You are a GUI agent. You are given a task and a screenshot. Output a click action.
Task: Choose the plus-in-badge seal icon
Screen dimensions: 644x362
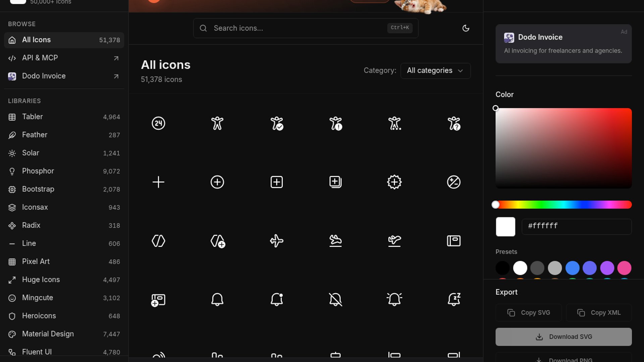[394, 182]
